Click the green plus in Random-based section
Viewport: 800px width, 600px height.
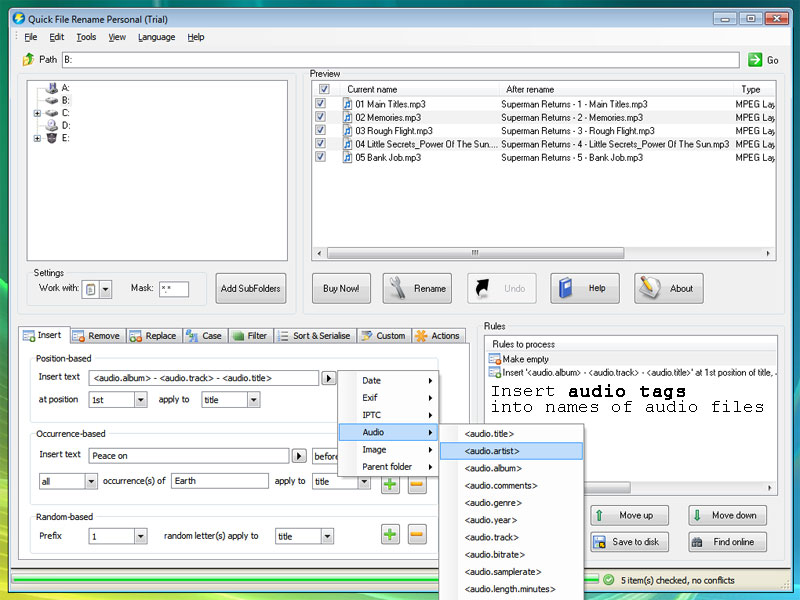click(390, 535)
